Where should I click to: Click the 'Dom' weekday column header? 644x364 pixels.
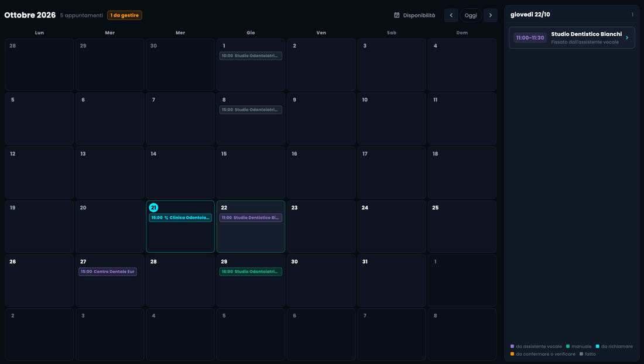pyautogui.click(x=462, y=32)
